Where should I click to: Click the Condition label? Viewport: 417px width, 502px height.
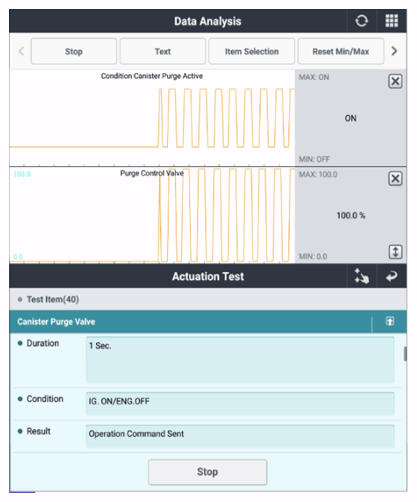pos(45,399)
